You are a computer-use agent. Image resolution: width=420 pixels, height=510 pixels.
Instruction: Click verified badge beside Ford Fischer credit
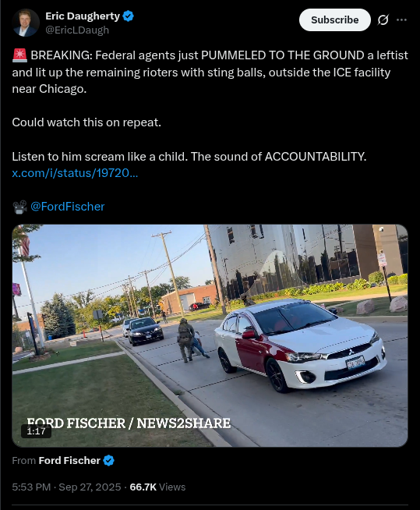click(x=108, y=461)
